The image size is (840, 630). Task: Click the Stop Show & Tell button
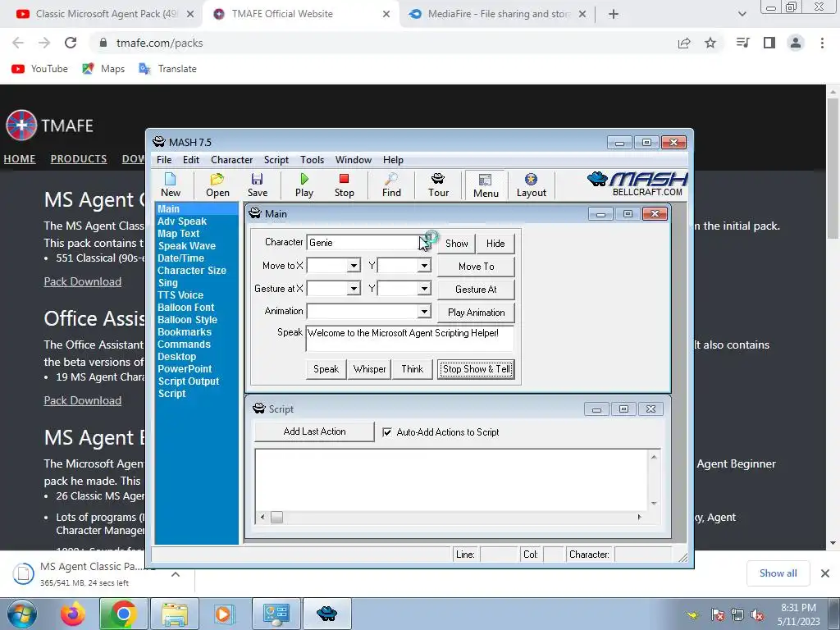point(477,369)
